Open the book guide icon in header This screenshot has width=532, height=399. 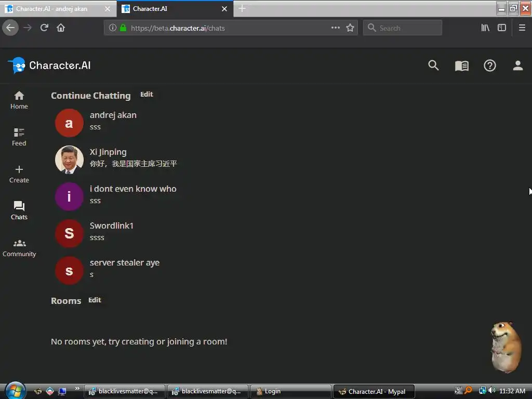(x=462, y=66)
